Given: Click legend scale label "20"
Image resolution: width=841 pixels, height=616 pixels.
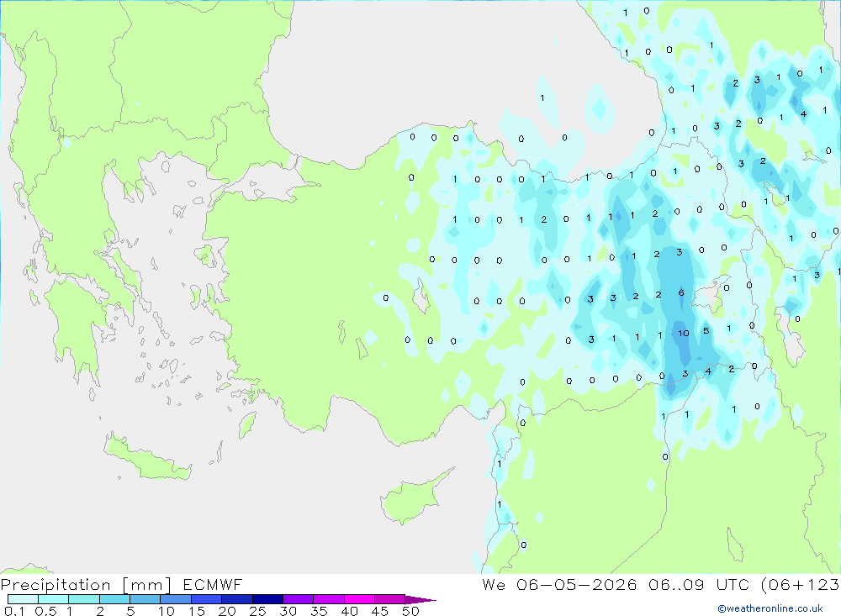Looking at the screenshot, I should point(227,611).
